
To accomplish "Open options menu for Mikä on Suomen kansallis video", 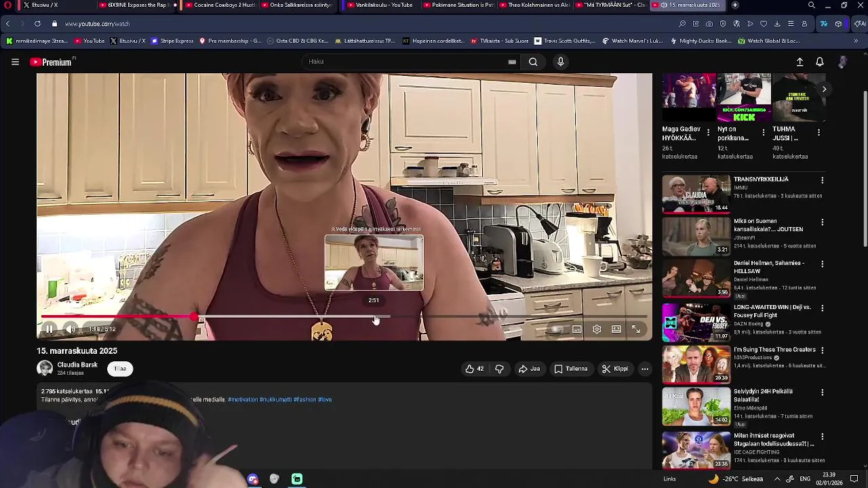I will click(822, 222).
